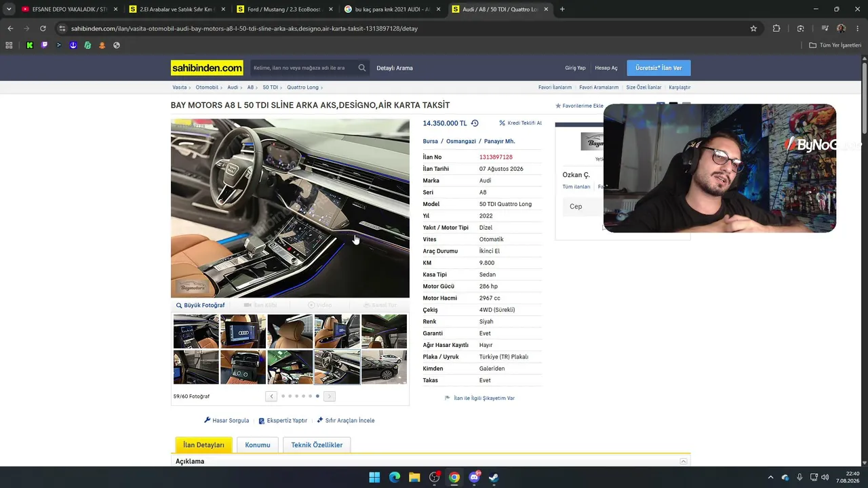The height and width of the screenshot is (488, 868).
Task: Click the Quattro Long breadcrumb
Action: tap(302, 87)
